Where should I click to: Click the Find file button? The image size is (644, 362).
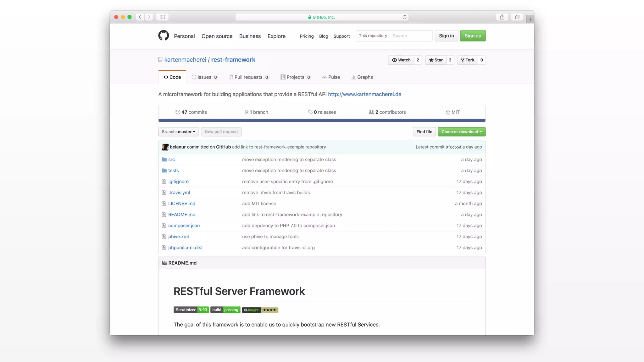point(424,132)
